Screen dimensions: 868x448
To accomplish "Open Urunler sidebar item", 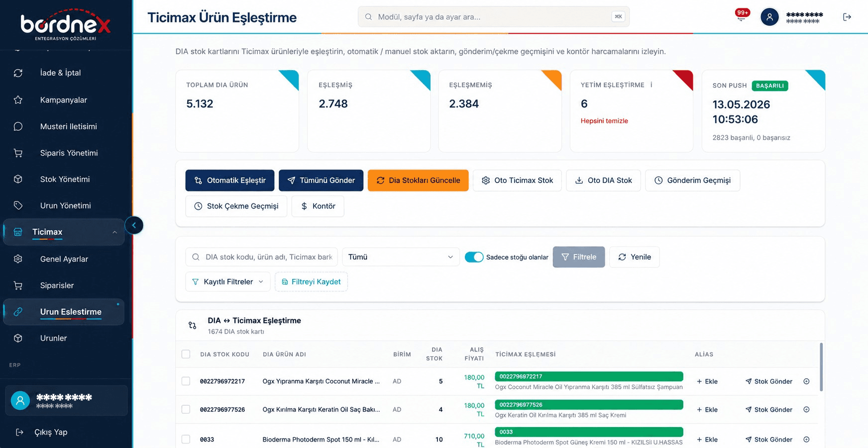I will [x=64, y=338].
